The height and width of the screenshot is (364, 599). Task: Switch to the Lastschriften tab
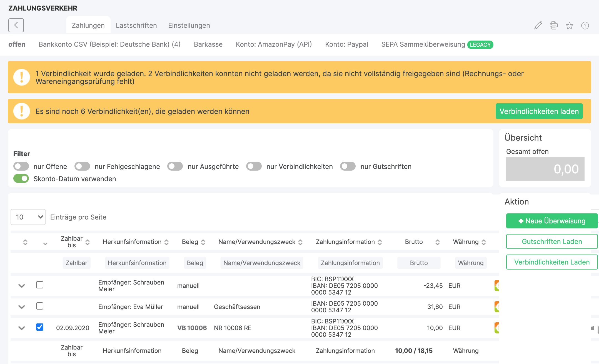click(136, 25)
